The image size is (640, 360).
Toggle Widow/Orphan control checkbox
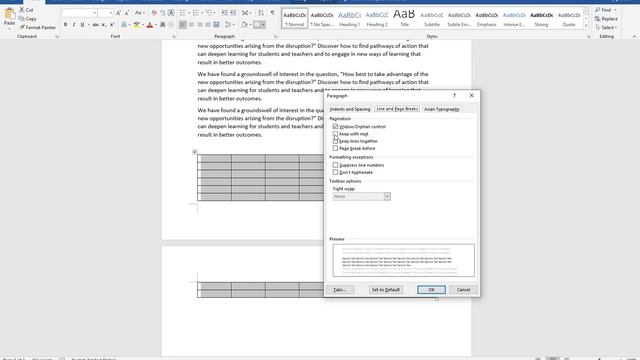coord(335,127)
